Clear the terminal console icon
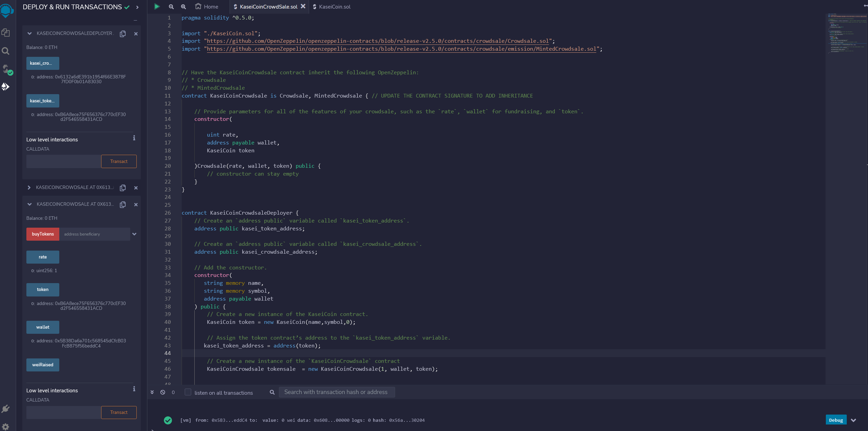 [163, 392]
